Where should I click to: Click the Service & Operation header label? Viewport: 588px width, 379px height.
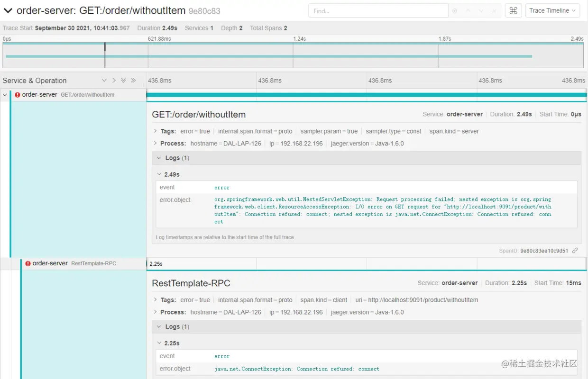(35, 81)
